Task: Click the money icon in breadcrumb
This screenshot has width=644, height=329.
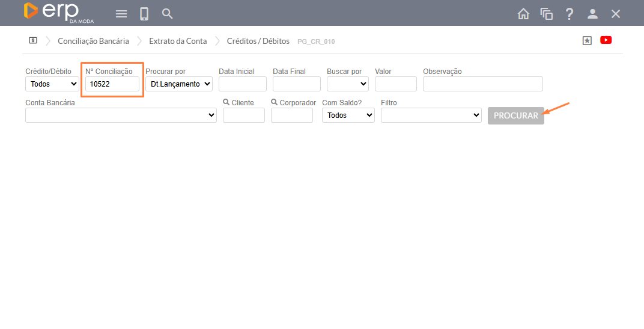Action: pyautogui.click(x=33, y=41)
